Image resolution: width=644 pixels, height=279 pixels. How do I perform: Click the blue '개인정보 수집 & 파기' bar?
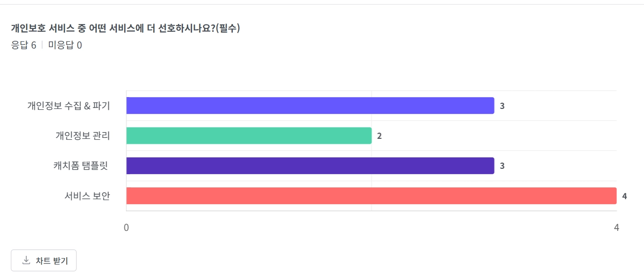point(310,106)
